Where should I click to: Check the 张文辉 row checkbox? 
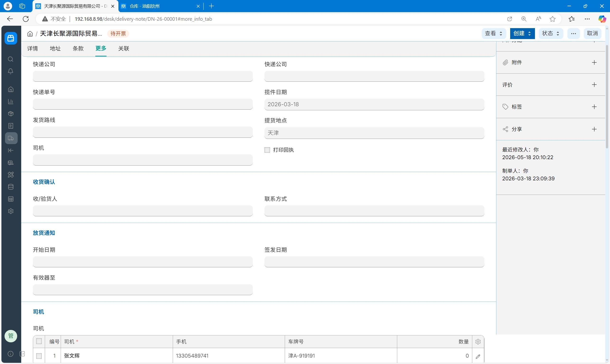click(39, 356)
